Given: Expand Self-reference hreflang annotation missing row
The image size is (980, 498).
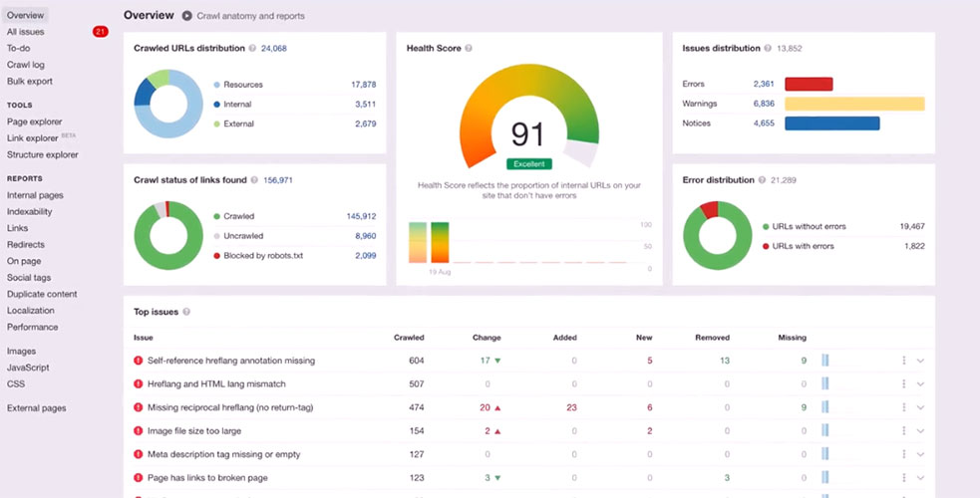Looking at the screenshot, I should (920, 361).
